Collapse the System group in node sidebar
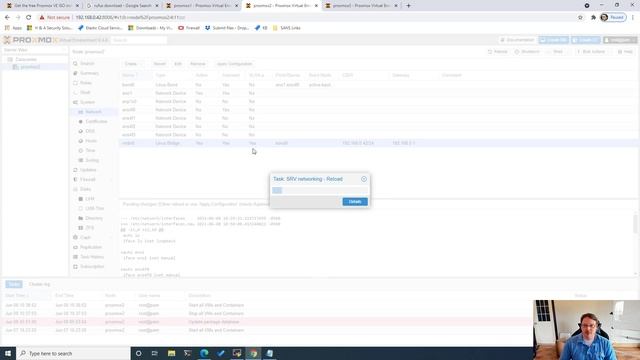The width and height of the screenshot is (640, 360). tap(87, 102)
